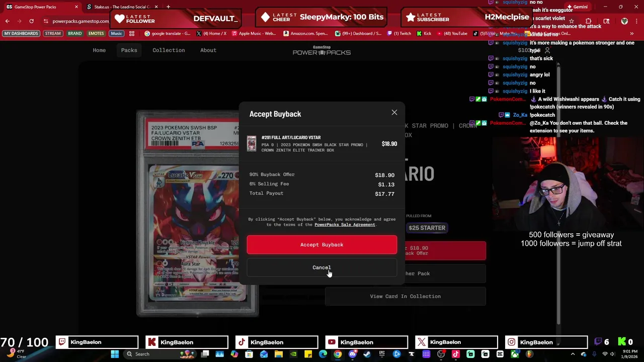The image size is (644, 362).
Task: Open the Packs navigation item
Action: click(x=129, y=50)
